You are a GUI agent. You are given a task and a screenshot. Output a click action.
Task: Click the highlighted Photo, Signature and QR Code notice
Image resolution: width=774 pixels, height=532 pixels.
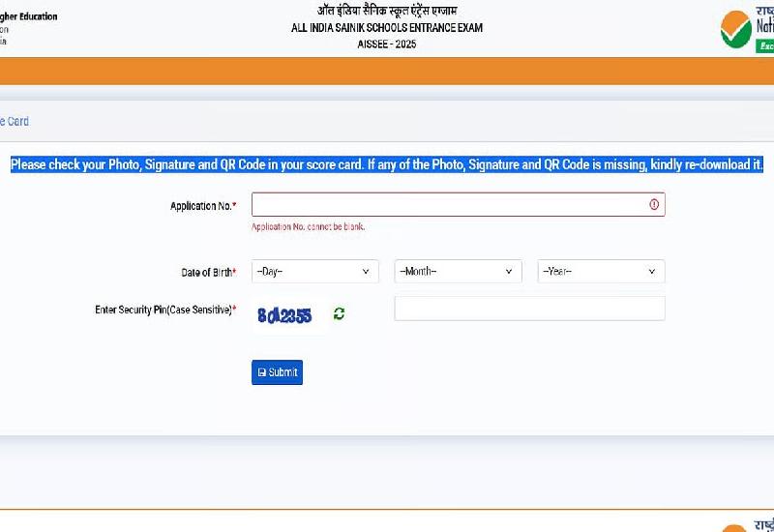click(387, 164)
